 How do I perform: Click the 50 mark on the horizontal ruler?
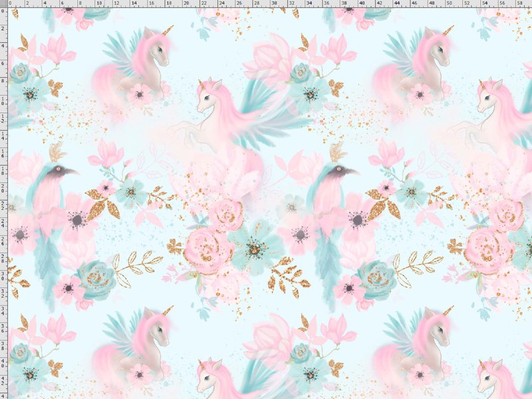click(450, 3)
